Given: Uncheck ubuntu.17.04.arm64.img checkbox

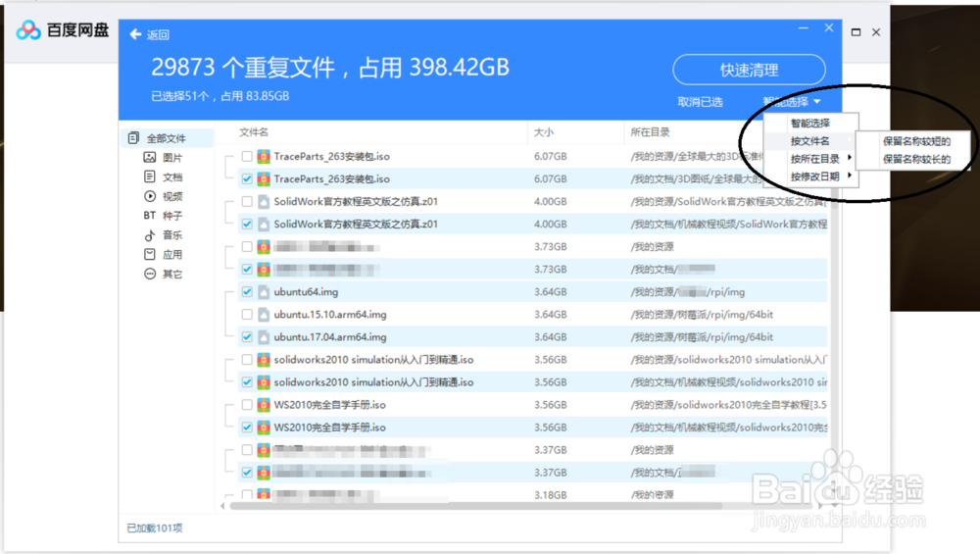Looking at the screenshot, I should pyautogui.click(x=247, y=337).
